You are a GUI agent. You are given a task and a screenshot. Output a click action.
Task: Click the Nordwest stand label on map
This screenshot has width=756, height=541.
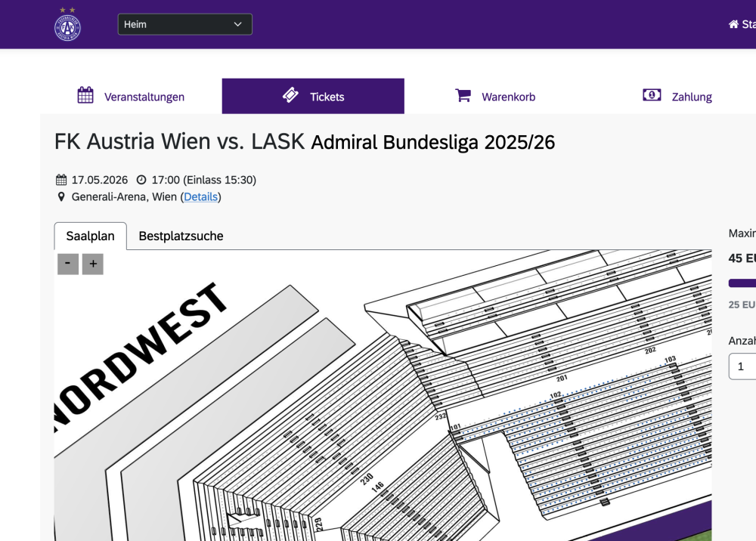[144, 349]
